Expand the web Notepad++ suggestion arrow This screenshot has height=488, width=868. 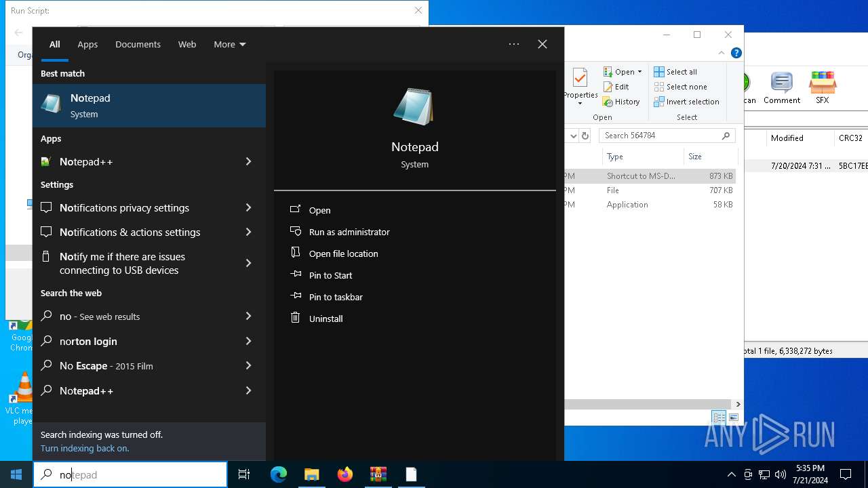248,390
